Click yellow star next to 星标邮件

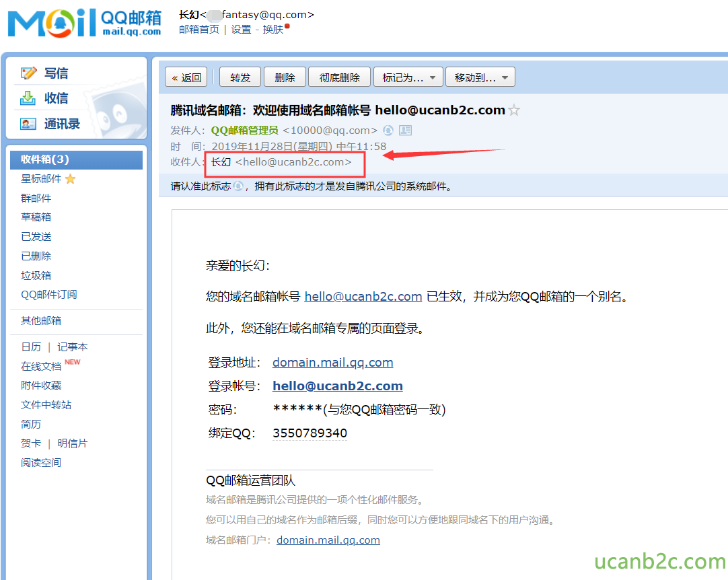click(71, 179)
